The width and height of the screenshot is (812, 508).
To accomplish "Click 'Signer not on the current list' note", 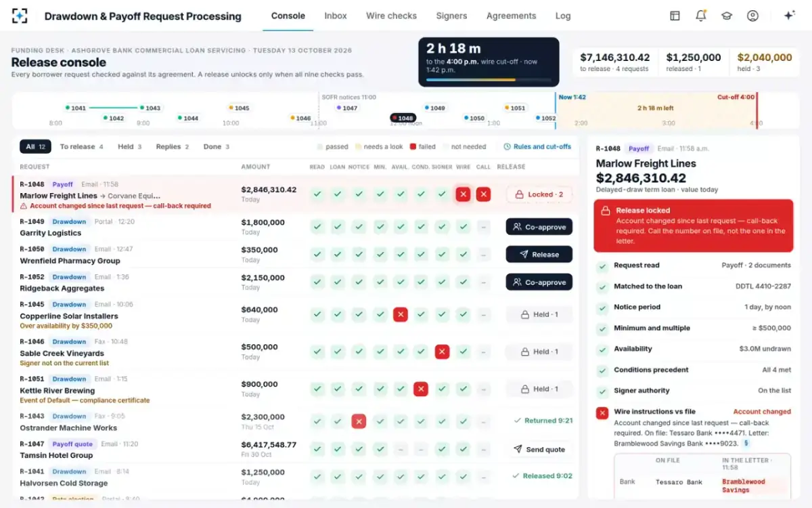I will point(64,363).
